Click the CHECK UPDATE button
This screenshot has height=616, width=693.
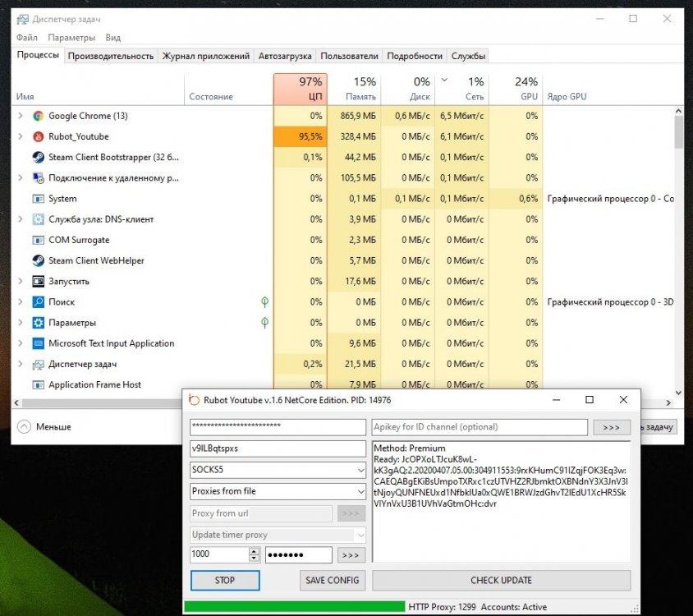click(501, 580)
